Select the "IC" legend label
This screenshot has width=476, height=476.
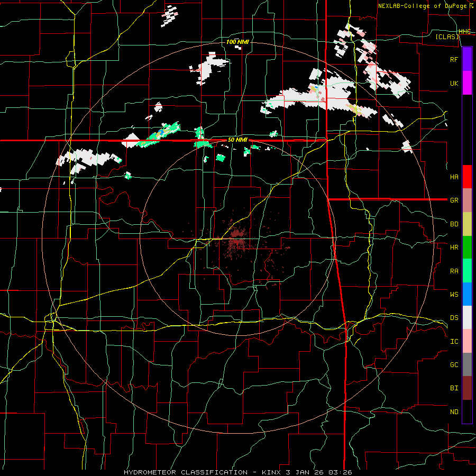point(454,342)
